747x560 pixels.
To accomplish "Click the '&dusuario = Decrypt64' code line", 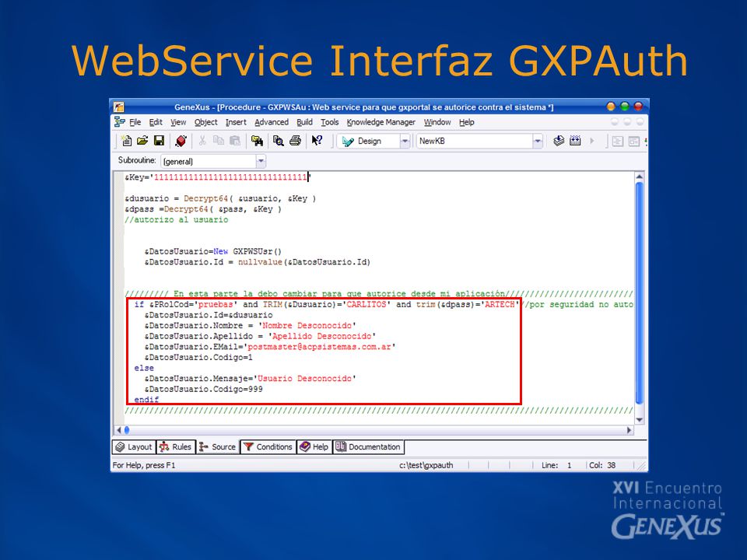I will point(220,198).
